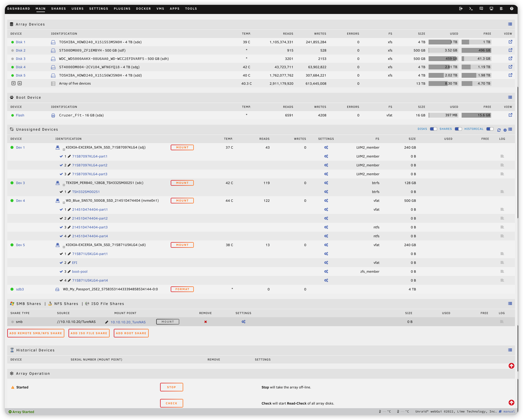Click the collapse-down arrow in array totals row
The image size is (523, 420).
click(x=14, y=83)
